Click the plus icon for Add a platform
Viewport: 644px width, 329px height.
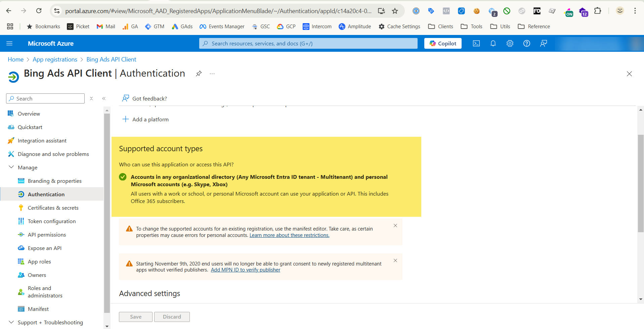point(126,119)
